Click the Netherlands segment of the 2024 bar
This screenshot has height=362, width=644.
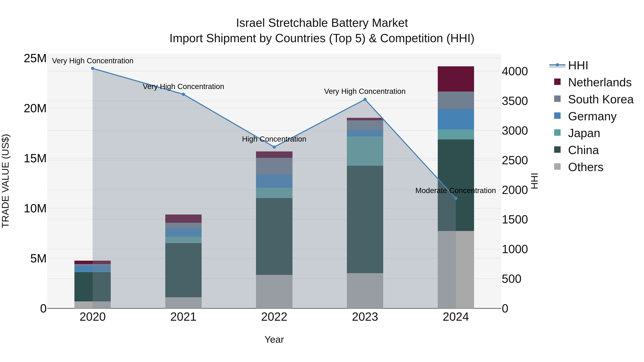[x=456, y=79]
